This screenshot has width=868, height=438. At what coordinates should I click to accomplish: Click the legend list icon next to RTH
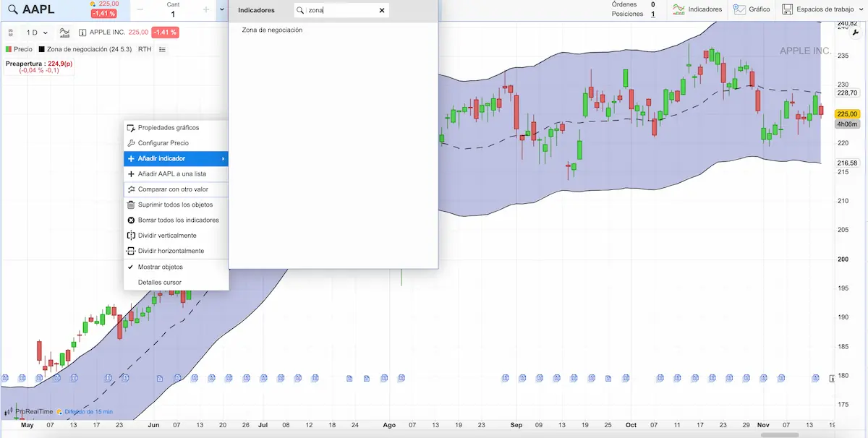162,49
